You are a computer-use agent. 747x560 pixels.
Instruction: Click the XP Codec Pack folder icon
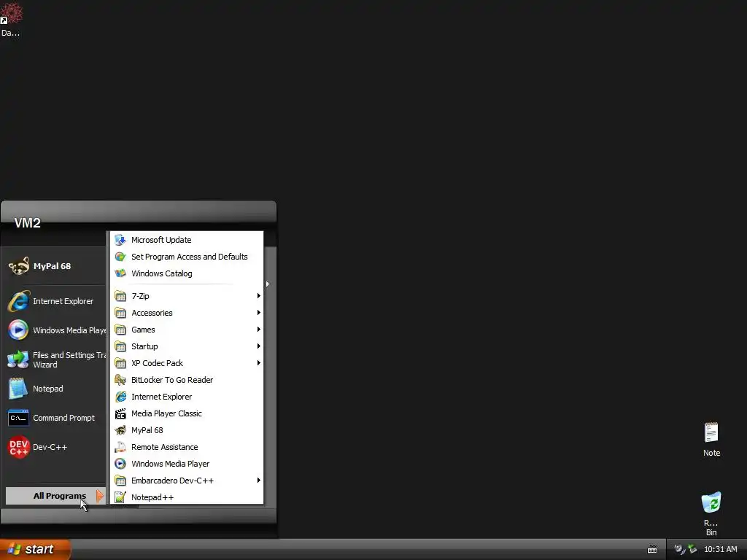pos(120,363)
